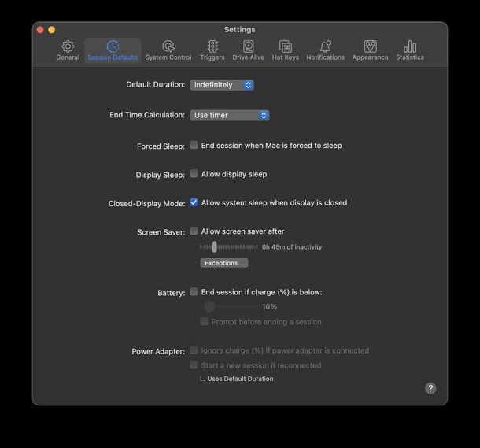The image size is (480, 448).
Task: Click the Exceptions... button
Action: (x=224, y=263)
